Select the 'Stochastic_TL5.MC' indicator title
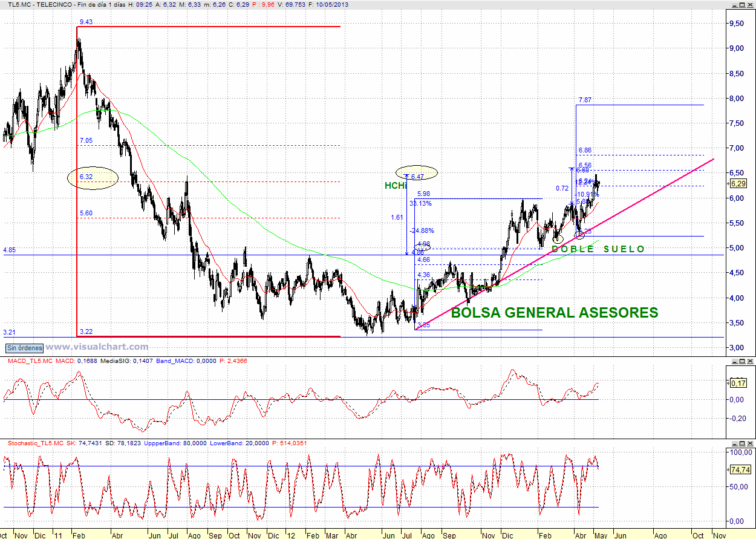Viewport: 756px width, 539px height. pyautogui.click(x=36, y=443)
